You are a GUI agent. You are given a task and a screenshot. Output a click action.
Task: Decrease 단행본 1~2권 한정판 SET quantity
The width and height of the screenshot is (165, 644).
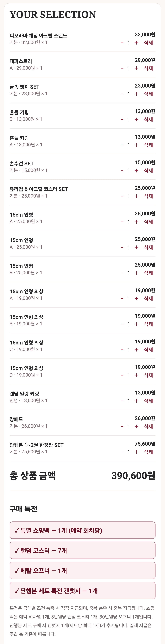coord(122,452)
